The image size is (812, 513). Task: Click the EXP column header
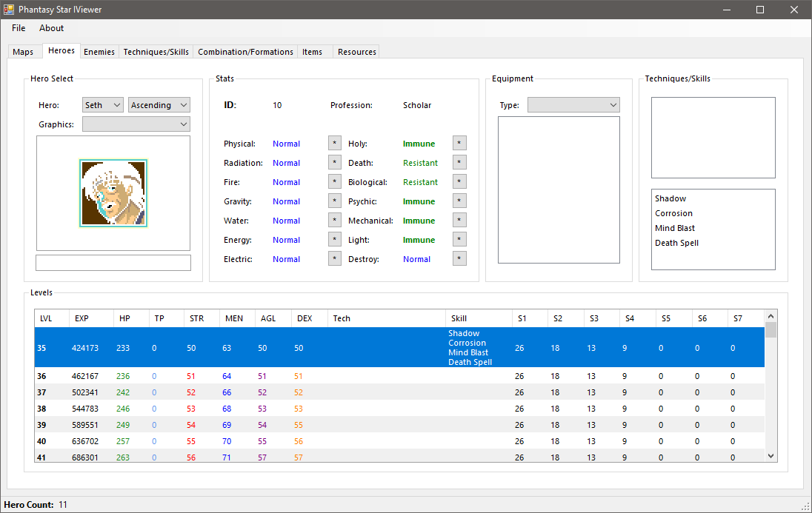click(91, 318)
